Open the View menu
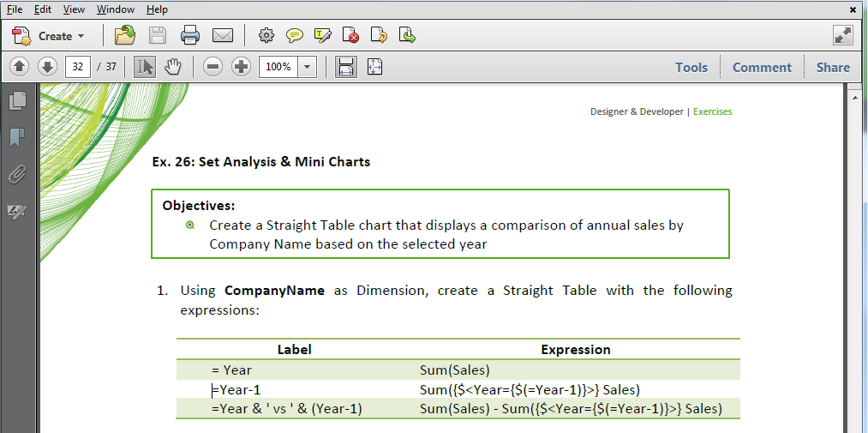 pos(74,9)
